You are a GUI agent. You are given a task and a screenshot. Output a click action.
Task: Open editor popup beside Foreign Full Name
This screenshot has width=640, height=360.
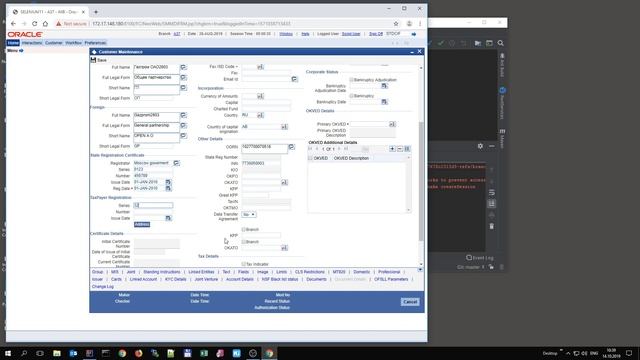(183, 115)
